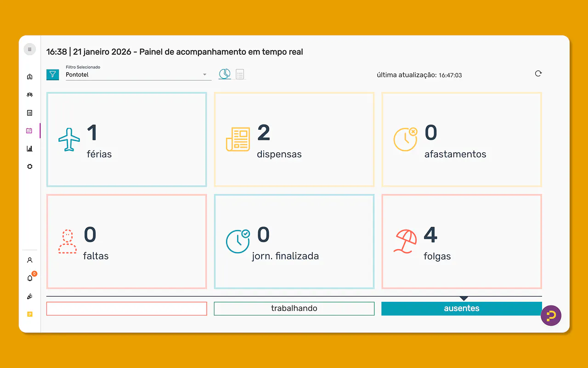The width and height of the screenshot is (588, 368).
Task: Click the clock with checkmark icon
Action: tap(238, 241)
